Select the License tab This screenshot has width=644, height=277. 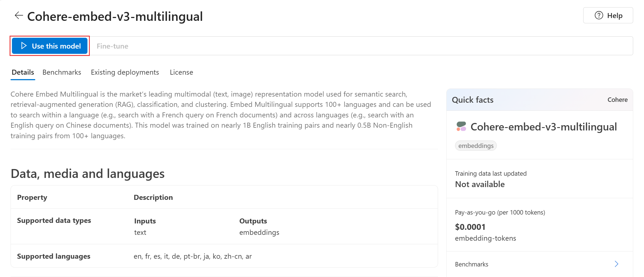181,72
